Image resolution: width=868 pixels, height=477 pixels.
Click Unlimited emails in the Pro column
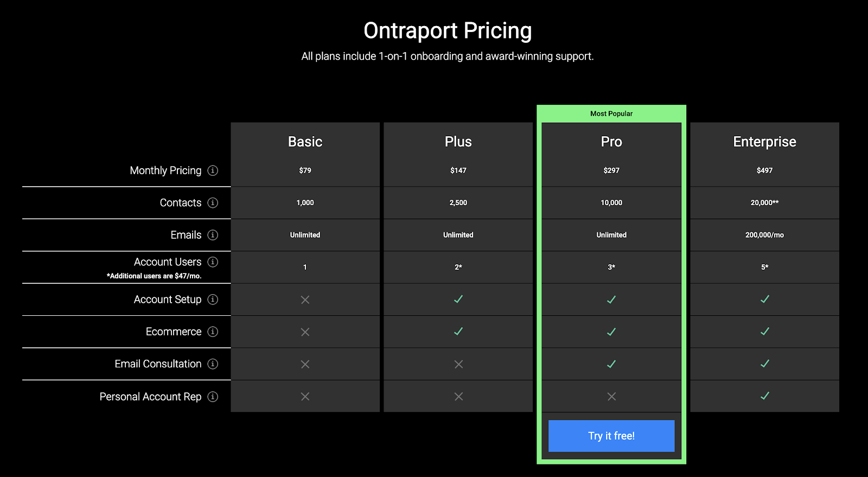[611, 235]
